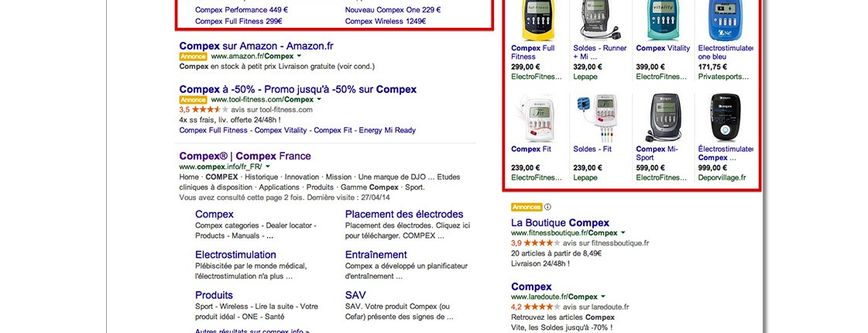Click the Compex Wireless 1249€ link
The width and height of the screenshot is (868, 333).
tap(386, 22)
